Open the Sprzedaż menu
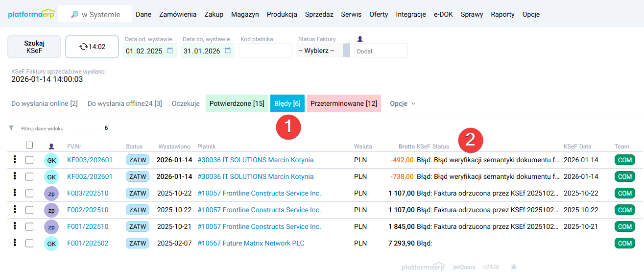 point(319,14)
